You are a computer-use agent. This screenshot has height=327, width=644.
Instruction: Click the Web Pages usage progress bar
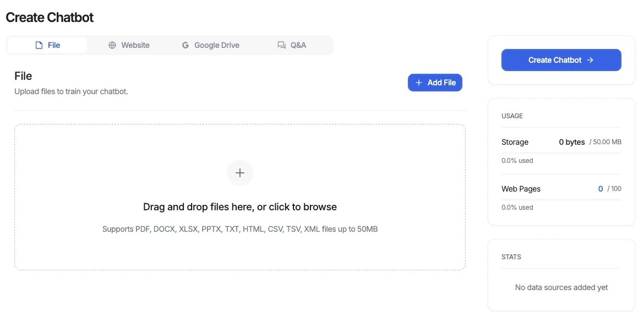click(x=561, y=198)
